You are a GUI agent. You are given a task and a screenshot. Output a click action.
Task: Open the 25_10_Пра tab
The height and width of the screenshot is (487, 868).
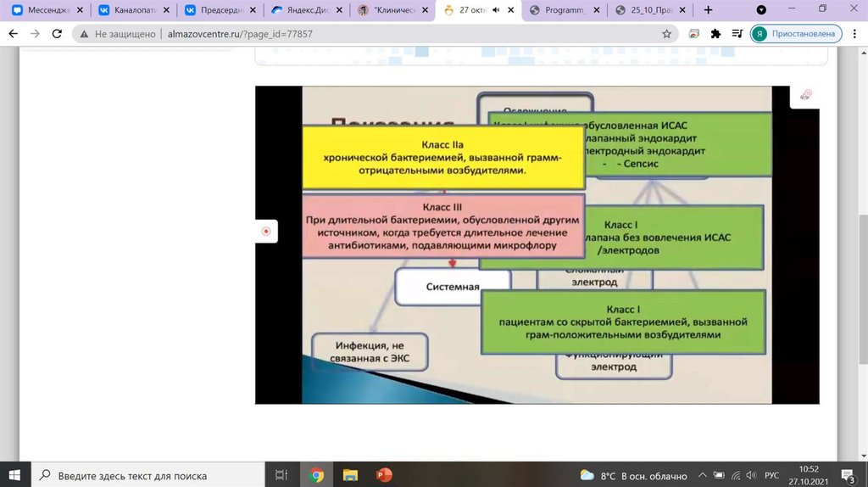tap(645, 10)
